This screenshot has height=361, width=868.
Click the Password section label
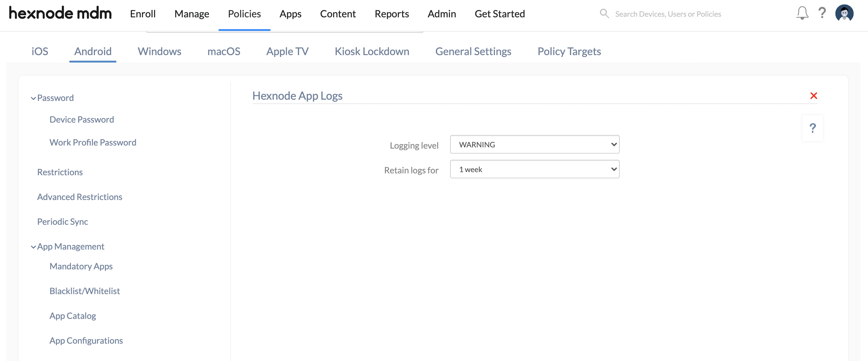point(55,98)
